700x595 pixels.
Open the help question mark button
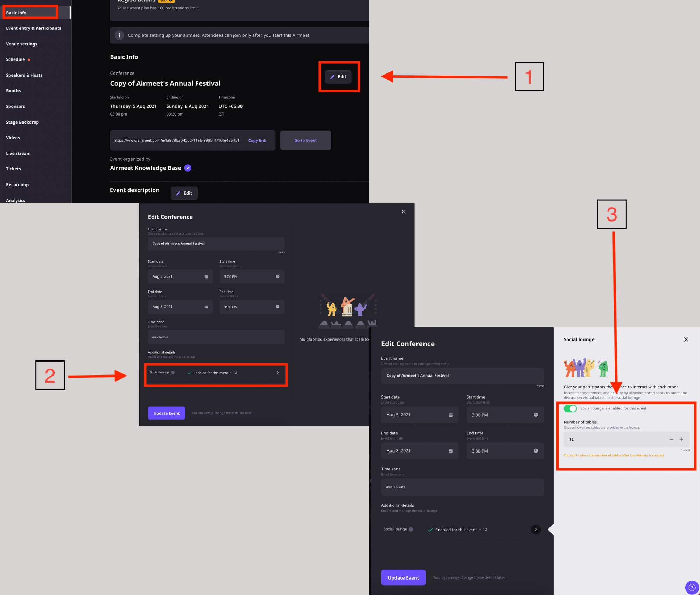(x=692, y=588)
